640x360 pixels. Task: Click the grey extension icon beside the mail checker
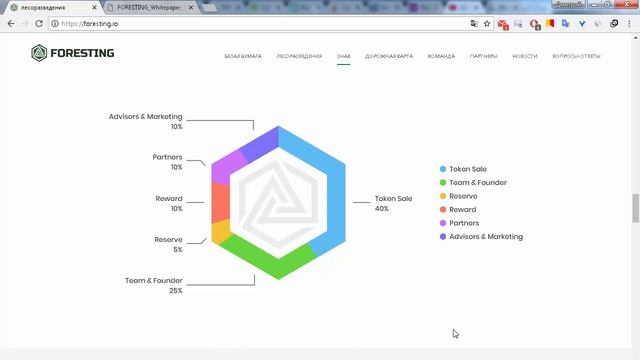(518, 24)
